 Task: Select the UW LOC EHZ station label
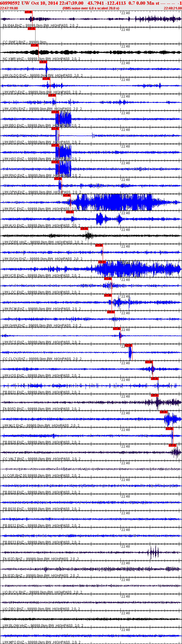pos(13,292)
